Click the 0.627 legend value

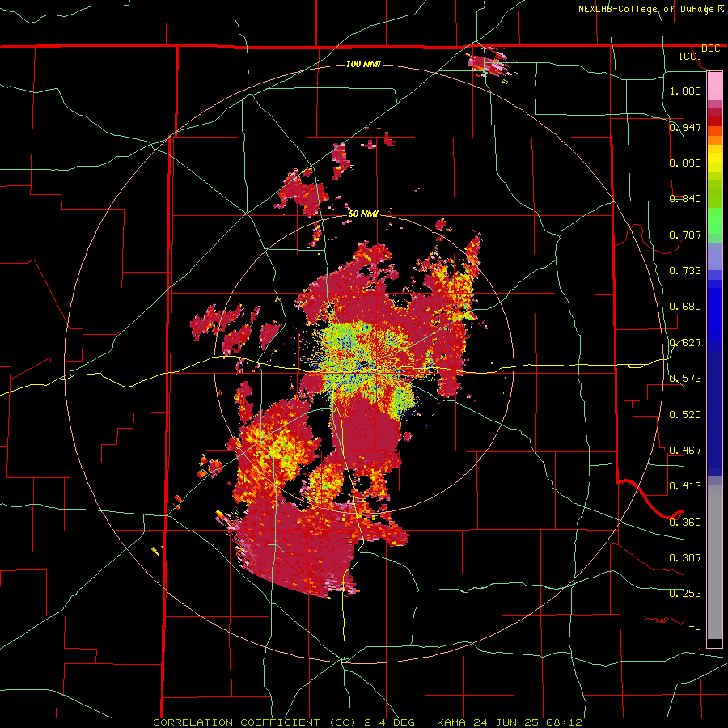[685, 342]
